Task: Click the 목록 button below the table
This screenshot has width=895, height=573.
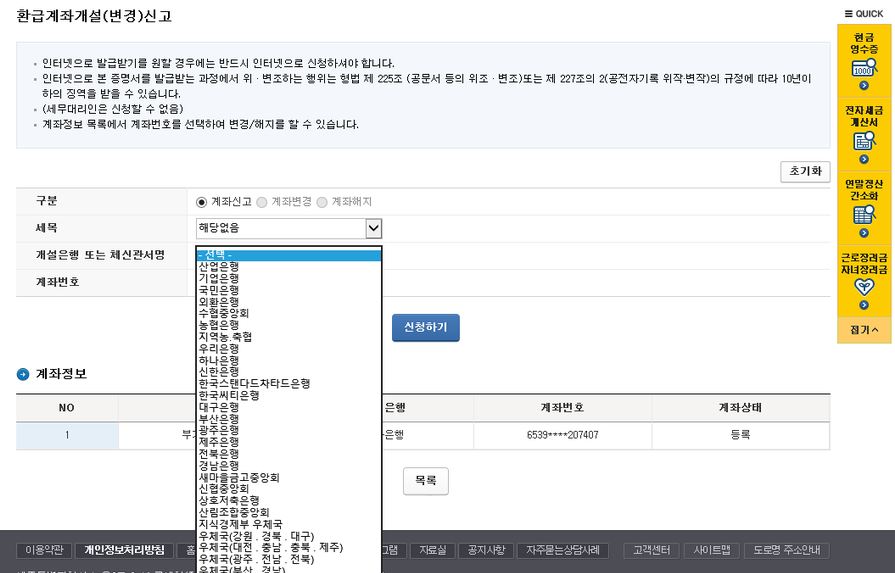Action: (425, 481)
